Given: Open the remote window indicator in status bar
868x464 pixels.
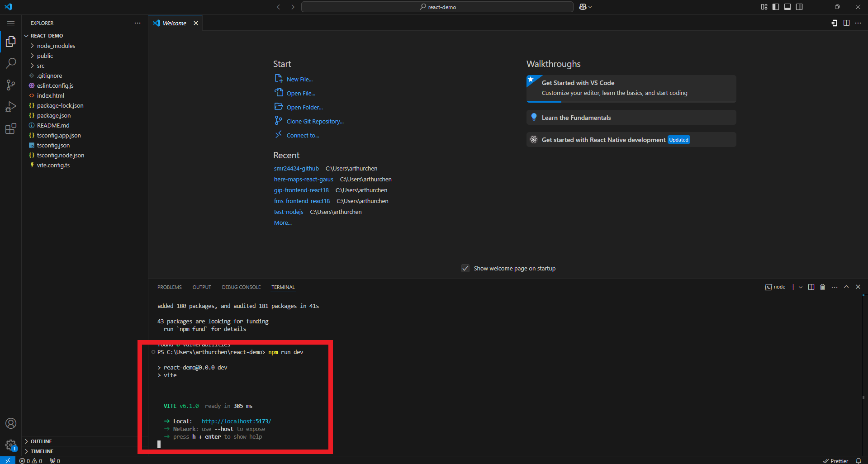Looking at the screenshot, I should (x=8, y=460).
